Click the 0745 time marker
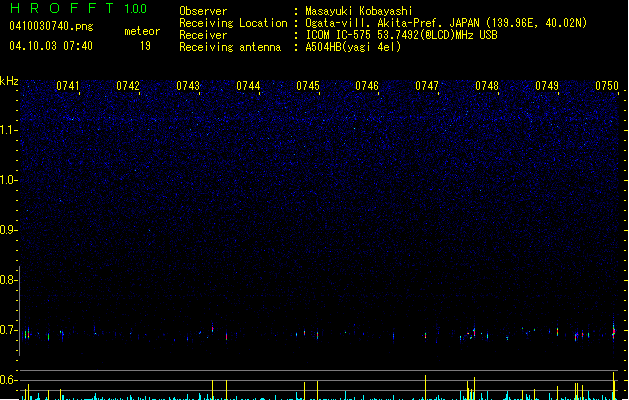 [308, 86]
